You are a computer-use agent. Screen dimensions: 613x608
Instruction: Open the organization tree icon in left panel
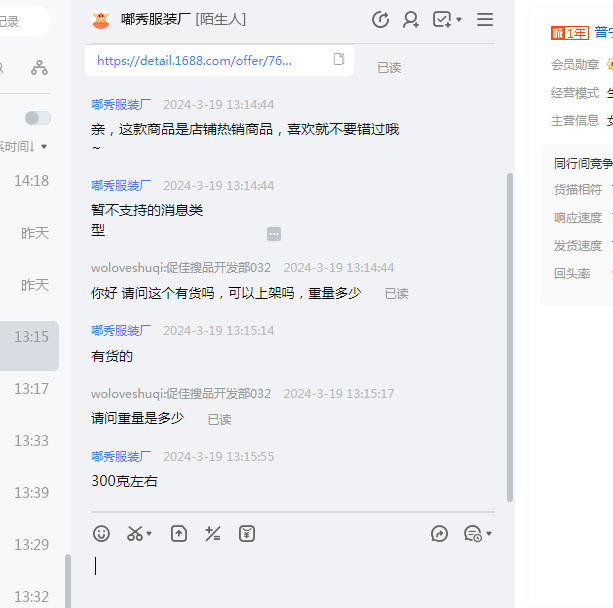[39, 68]
